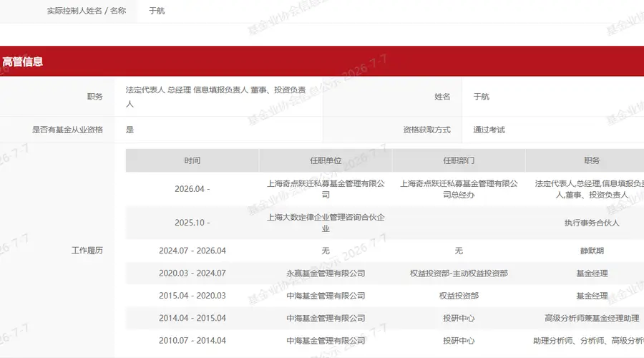
Task: Click 无 in the 任职单位 column
Action: tap(326, 251)
